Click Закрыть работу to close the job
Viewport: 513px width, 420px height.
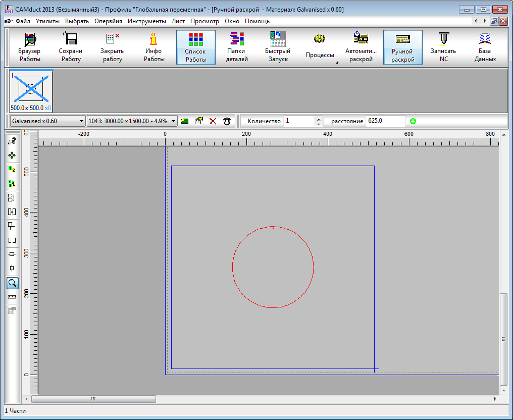coord(112,47)
